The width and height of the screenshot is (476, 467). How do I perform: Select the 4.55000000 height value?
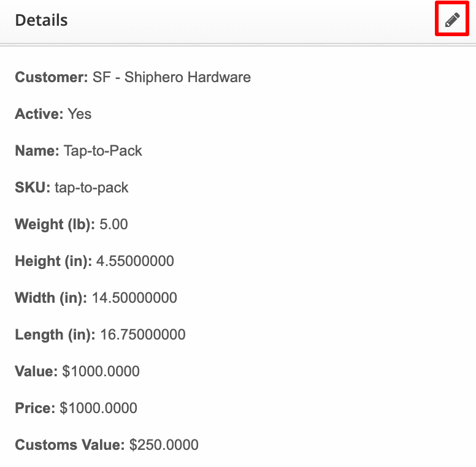tap(134, 261)
